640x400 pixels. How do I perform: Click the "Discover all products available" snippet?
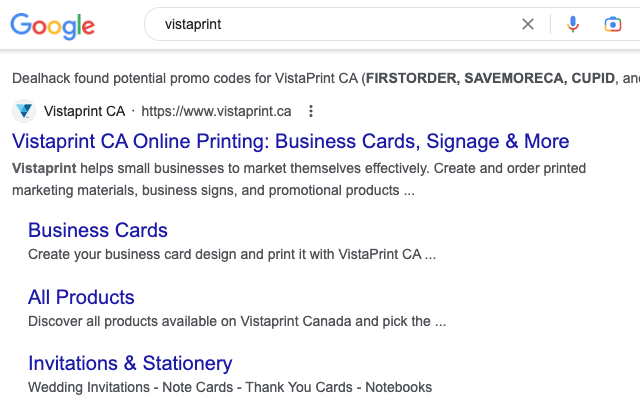click(x=237, y=321)
